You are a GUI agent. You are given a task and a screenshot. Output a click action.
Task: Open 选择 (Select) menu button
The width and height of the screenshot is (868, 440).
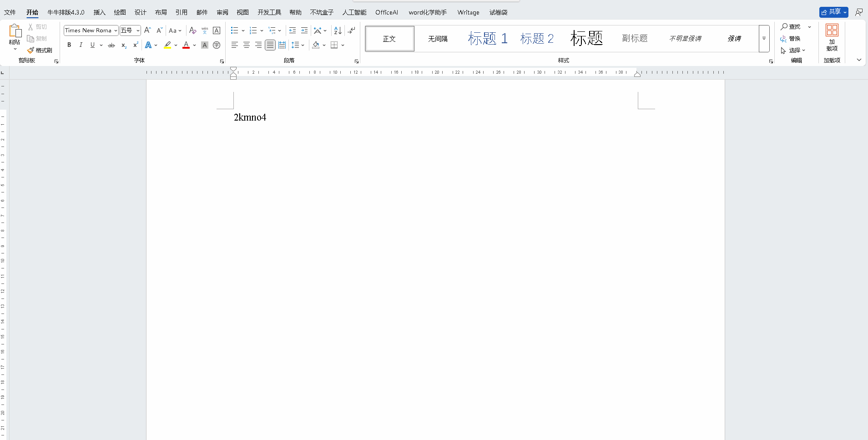point(793,51)
